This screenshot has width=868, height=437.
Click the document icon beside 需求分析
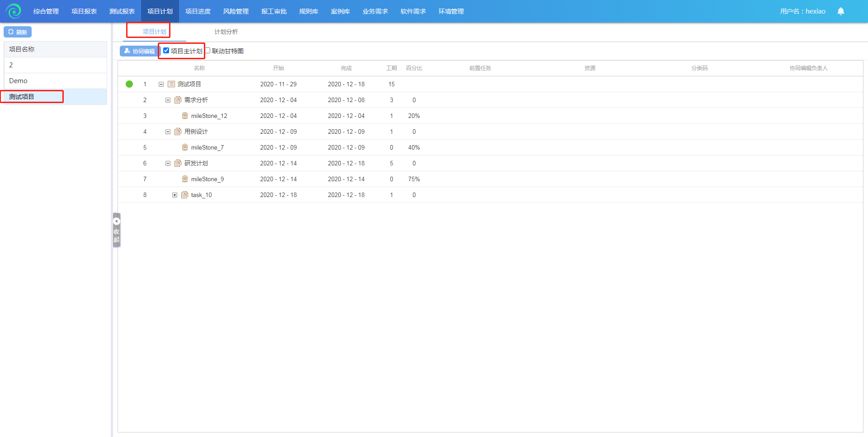(x=178, y=100)
